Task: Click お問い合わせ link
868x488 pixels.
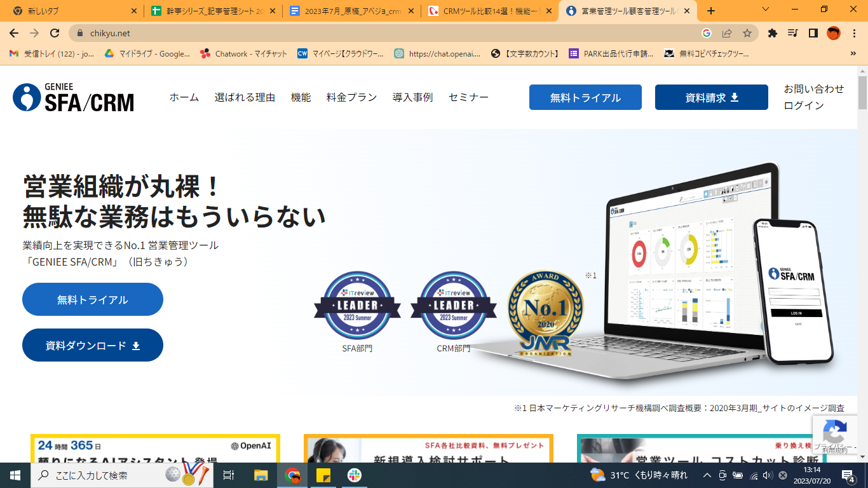Action: coord(814,89)
